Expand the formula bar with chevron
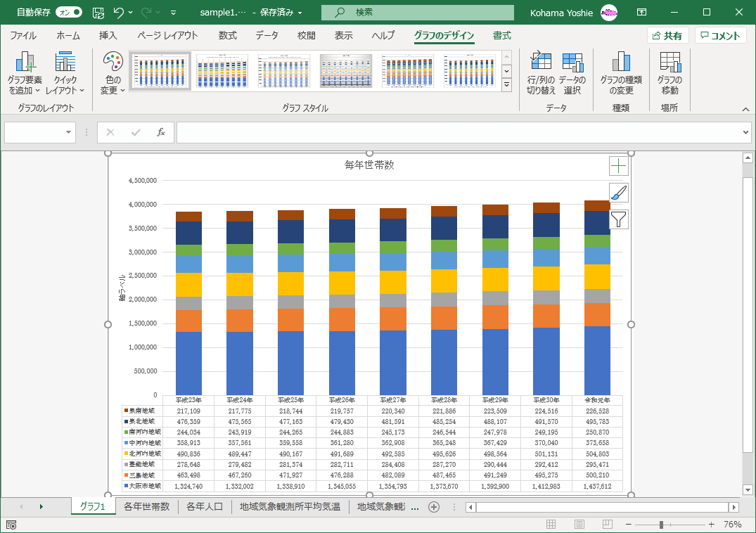Image resolution: width=756 pixels, height=533 pixels. [x=745, y=132]
